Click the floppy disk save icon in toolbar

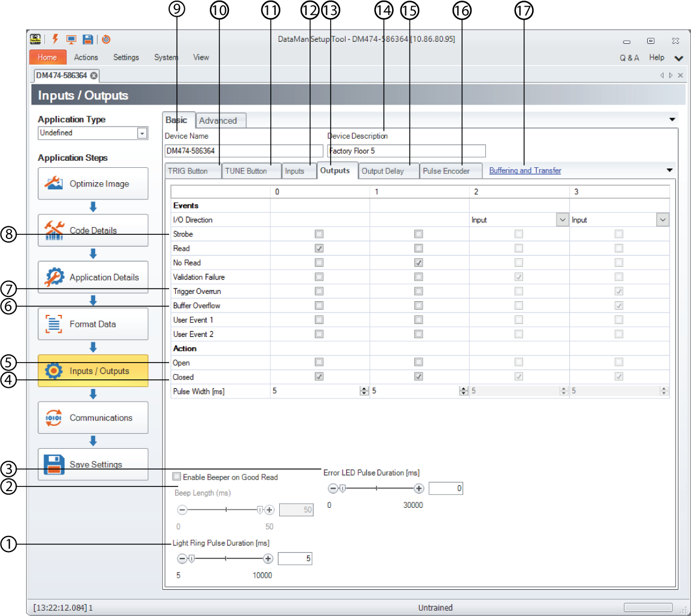tap(87, 40)
